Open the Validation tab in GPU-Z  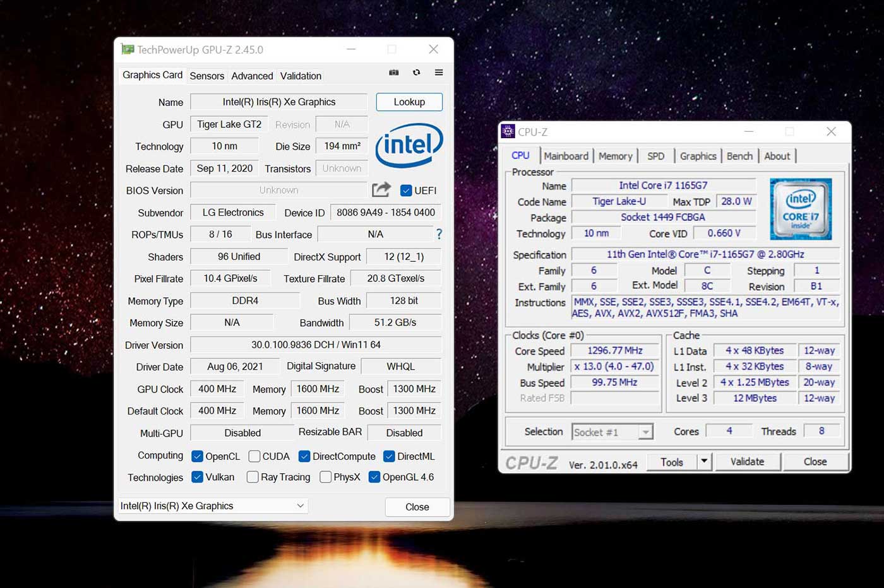pos(301,76)
